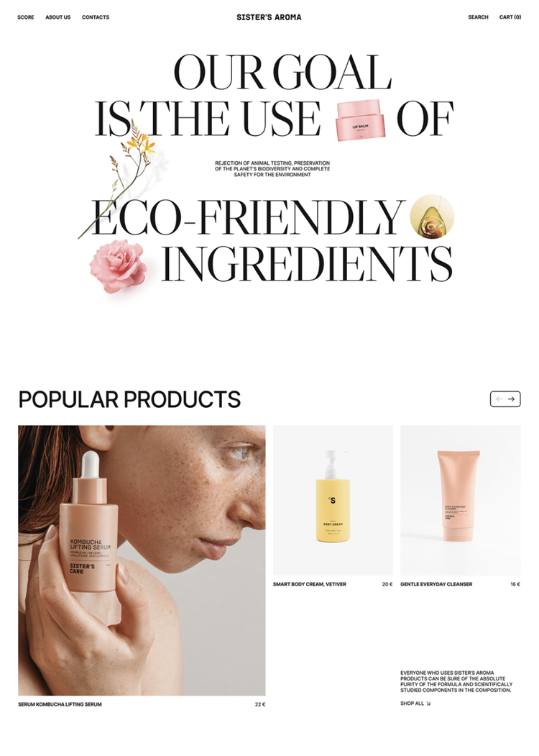
Task: Click the Sister's Aroma logo
Action: (x=269, y=17)
